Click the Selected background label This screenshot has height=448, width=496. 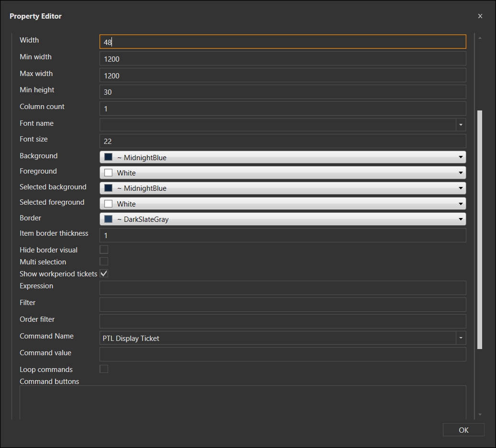53,187
